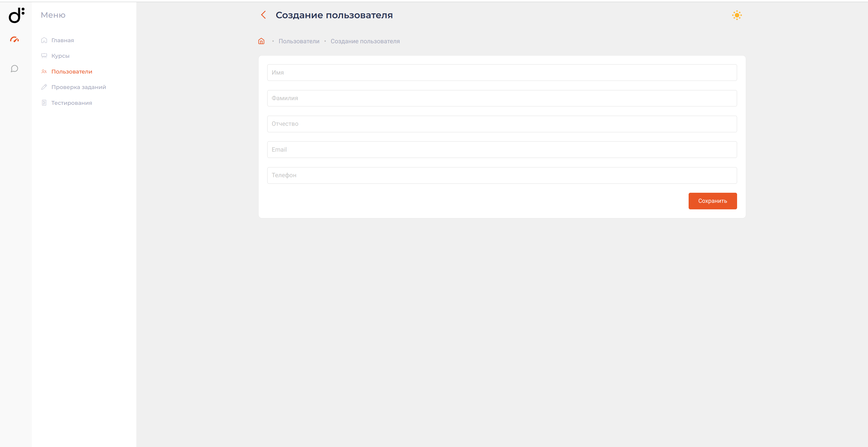Follow the Пользователи breadcrumb link

coord(299,41)
